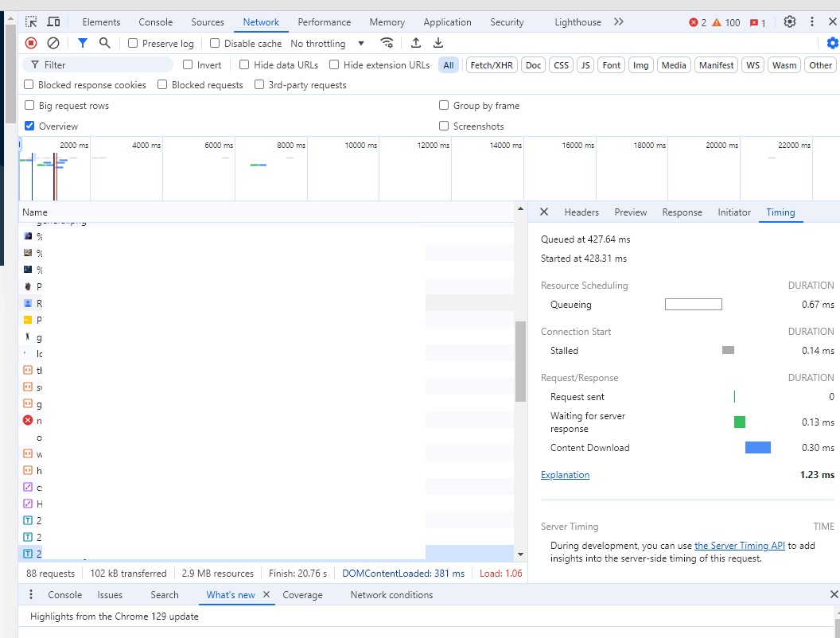Viewport: 840px width, 638px height.
Task: Clear the network log
Action: [53, 43]
